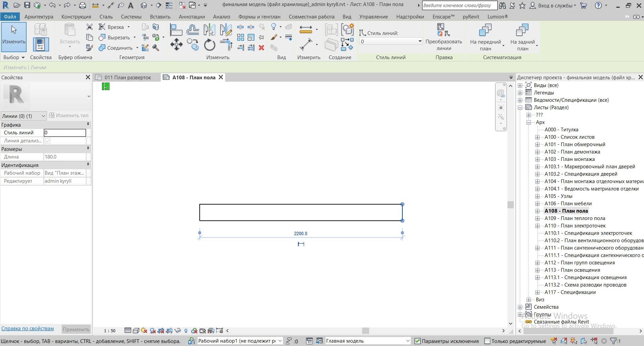The height and width of the screenshot is (346, 644).
Task: Click the Изменить тип button
Action: pos(68,116)
